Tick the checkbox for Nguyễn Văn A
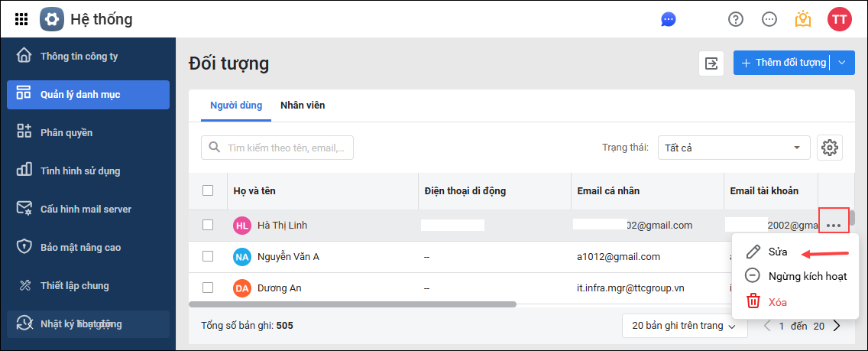The width and height of the screenshot is (868, 351). (x=208, y=256)
